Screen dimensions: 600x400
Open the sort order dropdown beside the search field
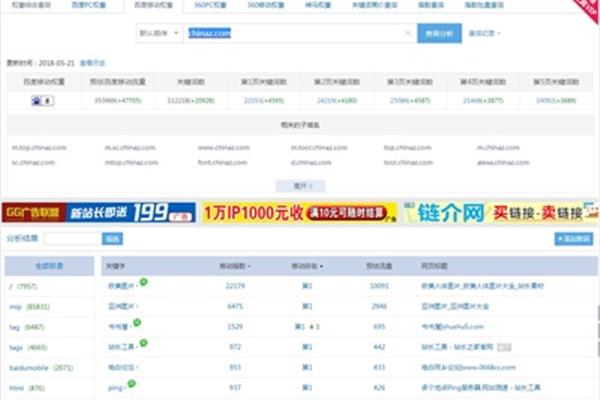(159, 33)
